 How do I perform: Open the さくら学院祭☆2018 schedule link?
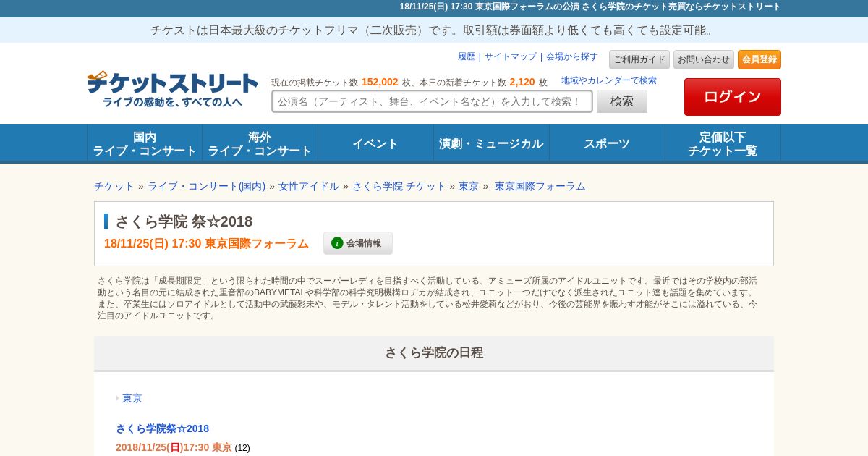click(x=162, y=428)
